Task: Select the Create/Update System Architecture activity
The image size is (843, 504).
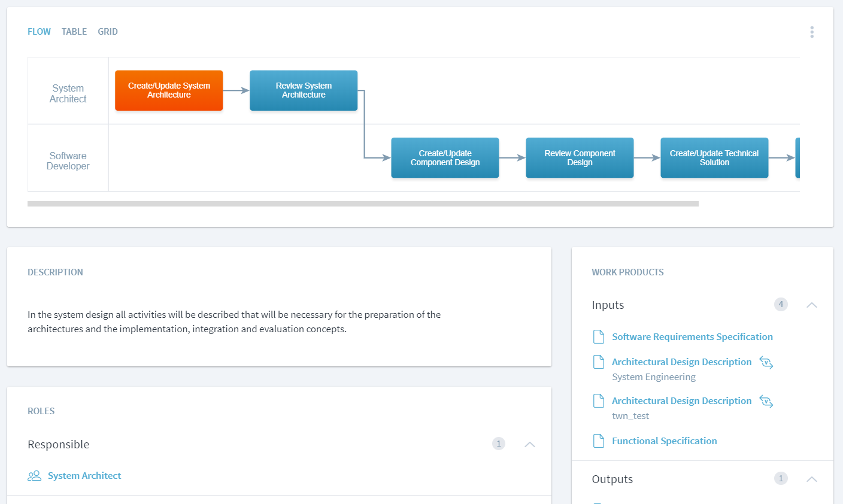Action: 169,90
